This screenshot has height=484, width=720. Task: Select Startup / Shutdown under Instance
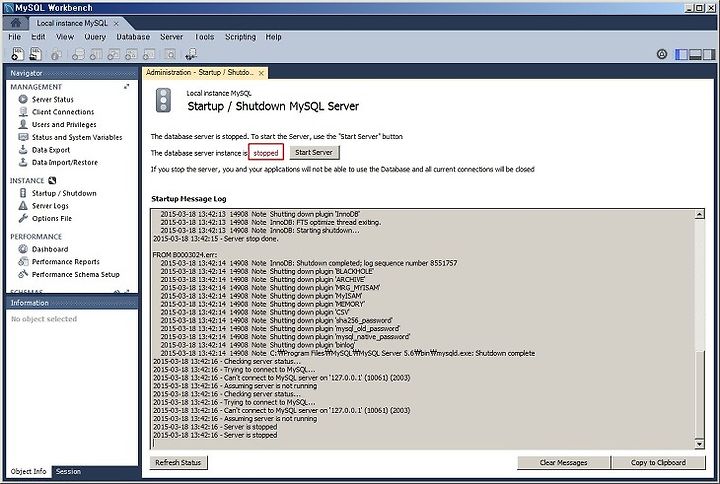(x=64, y=193)
